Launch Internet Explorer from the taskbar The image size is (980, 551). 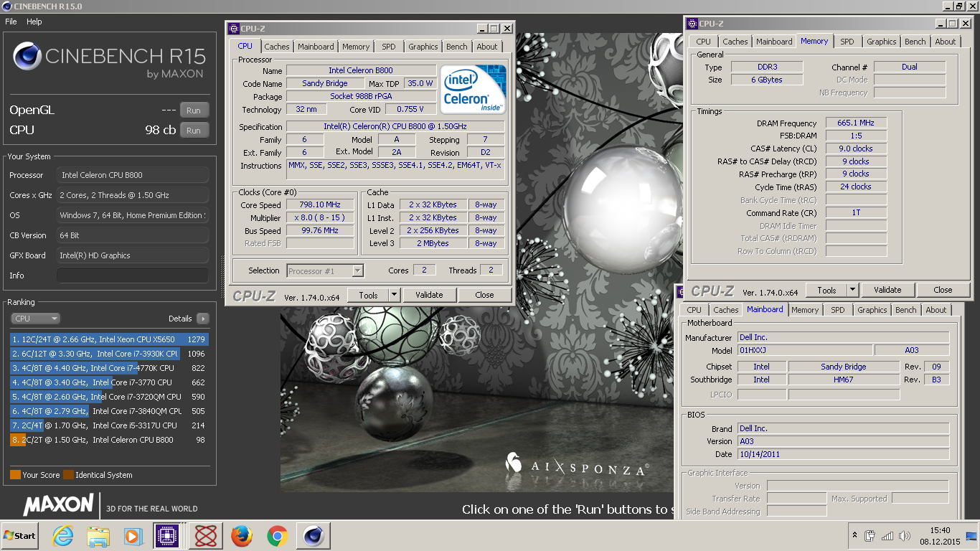(63, 536)
